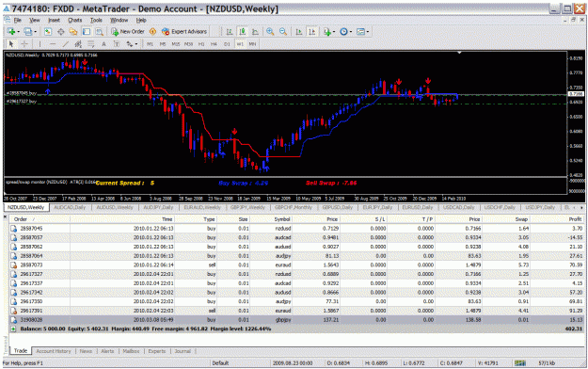The height and width of the screenshot is (369, 588).
Task: Select the cursor arrow tool
Action: coord(11,44)
